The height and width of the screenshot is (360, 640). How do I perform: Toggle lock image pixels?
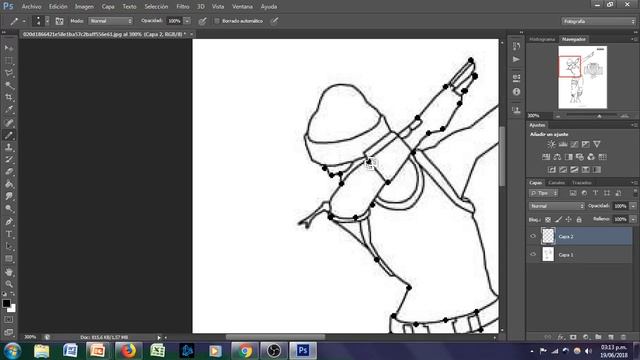[558, 220]
